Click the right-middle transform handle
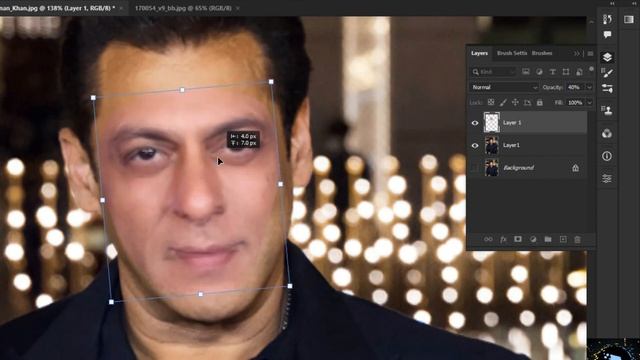Screen dimensions: 640x360 click(280, 184)
